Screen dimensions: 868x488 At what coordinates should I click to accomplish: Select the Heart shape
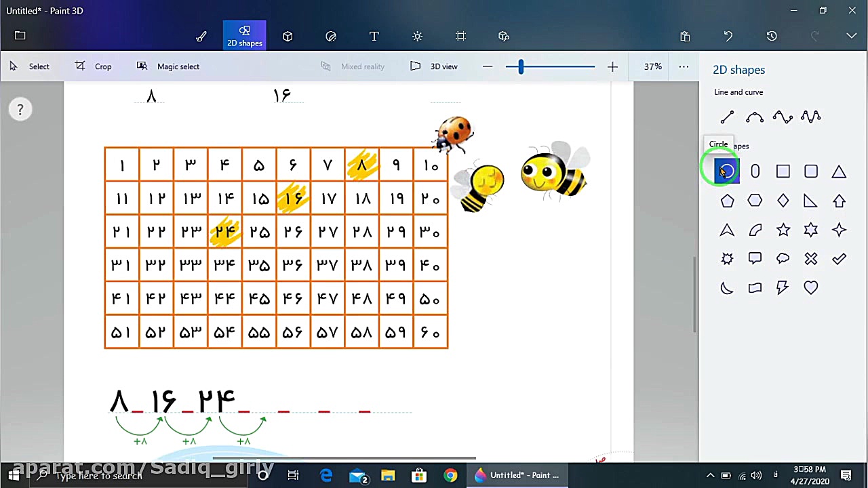pyautogui.click(x=811, y=288)
